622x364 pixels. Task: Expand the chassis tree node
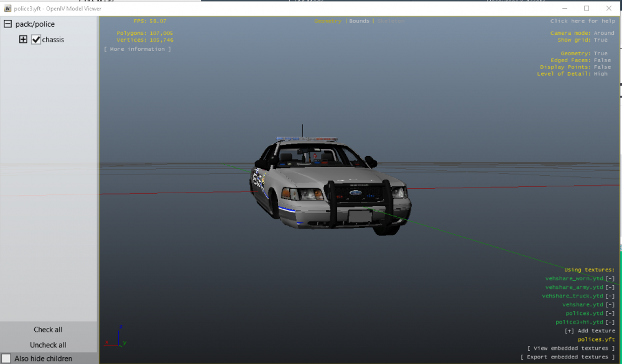pos(23,39)
